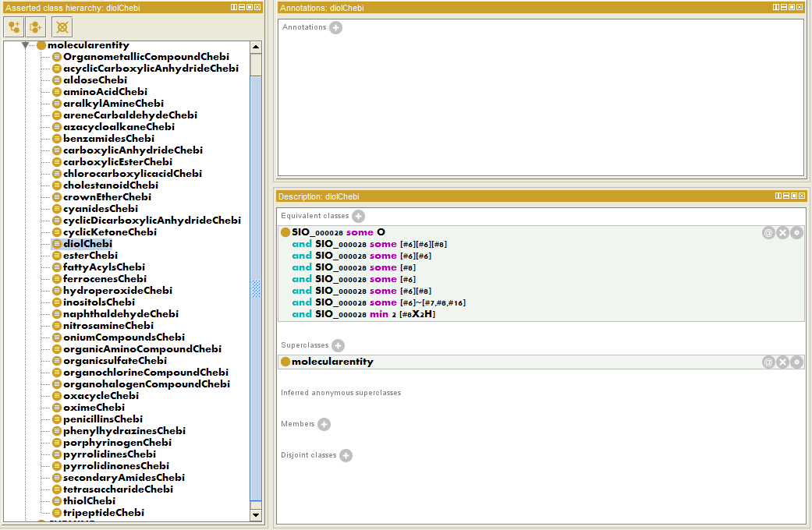Add a superclass with plus icon
Image resolution: width=812 pixels, height=530 pixels.
pyautogui.click(x=339, y=345)
